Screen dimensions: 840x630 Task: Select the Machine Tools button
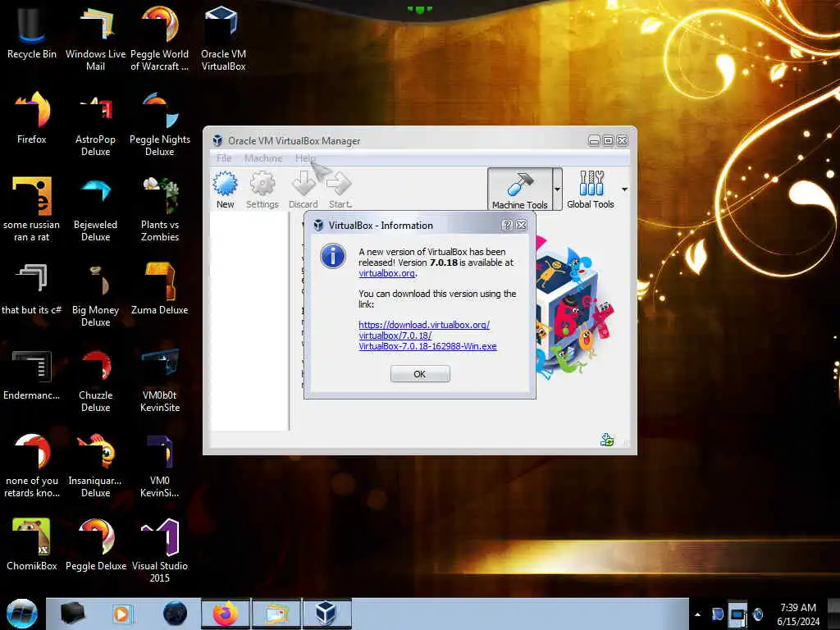click(x=519, y=189)
